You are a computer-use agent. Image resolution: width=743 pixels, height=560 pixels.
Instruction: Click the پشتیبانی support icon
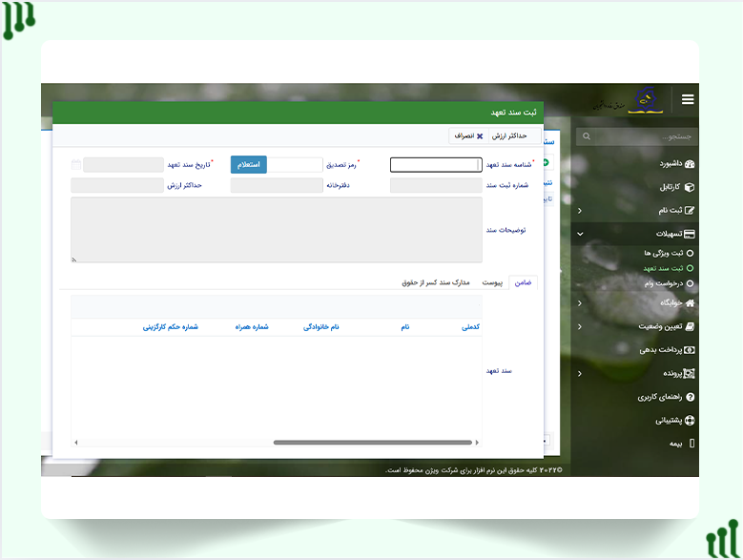690,420
